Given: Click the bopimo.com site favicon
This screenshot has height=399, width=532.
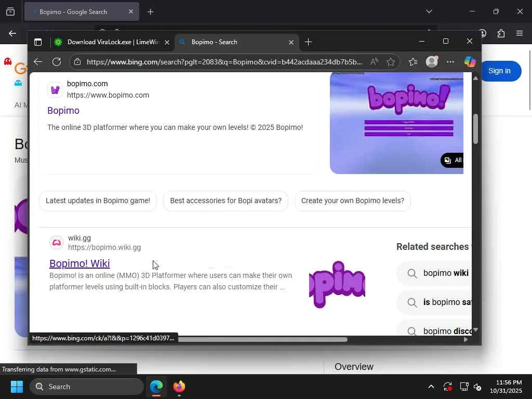Looking at the screenshot, I should [55, 90].
